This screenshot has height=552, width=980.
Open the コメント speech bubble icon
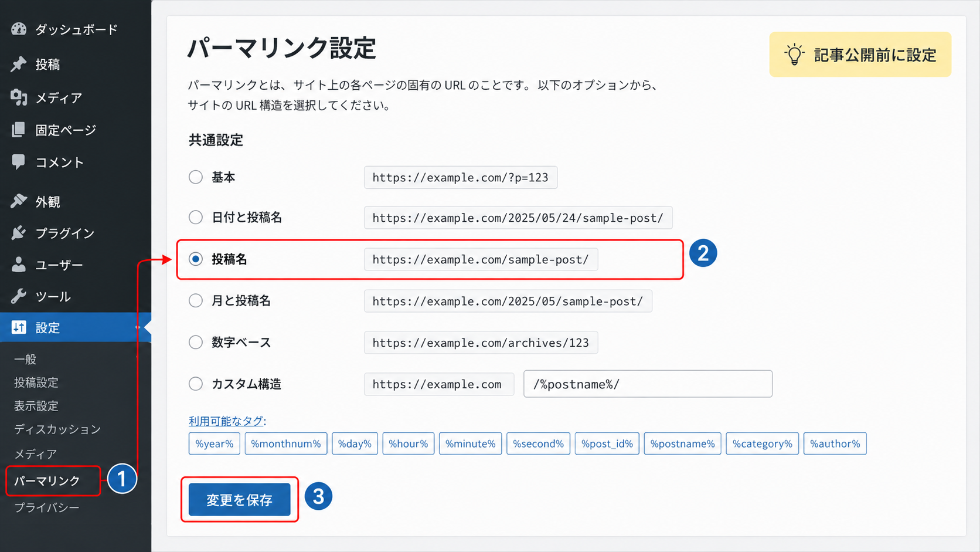tap(19, 162)
